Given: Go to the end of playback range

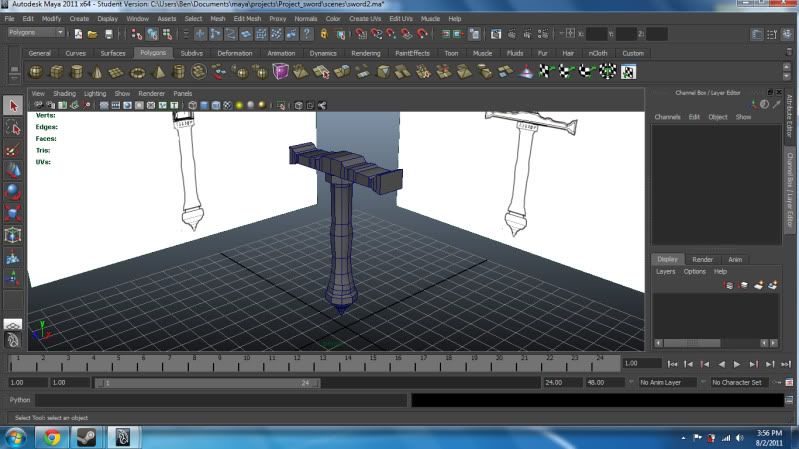Looking at the screenshot, I should [x=786, y=364].
